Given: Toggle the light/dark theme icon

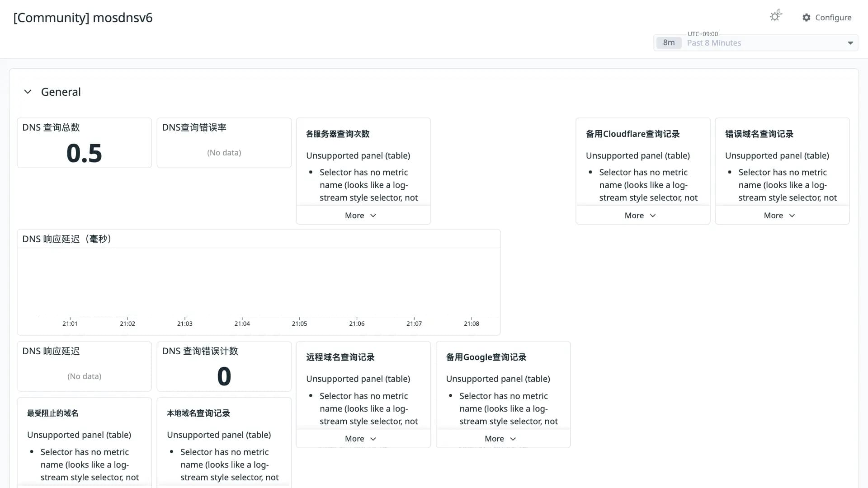Looking at the screenshot, I should (x=776, y=16).
